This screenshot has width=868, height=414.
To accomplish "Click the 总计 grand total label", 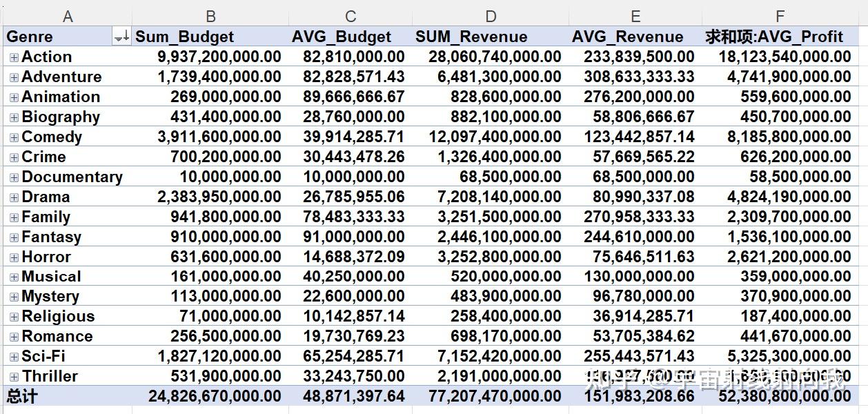I will click(x=22, y=397).
